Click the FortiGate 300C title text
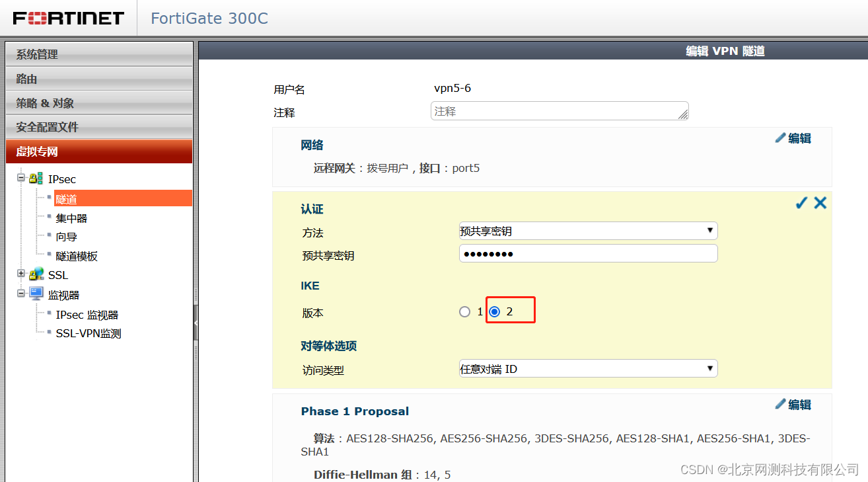Viewport: 868px width, 482px height. click(x=209, y=18)
